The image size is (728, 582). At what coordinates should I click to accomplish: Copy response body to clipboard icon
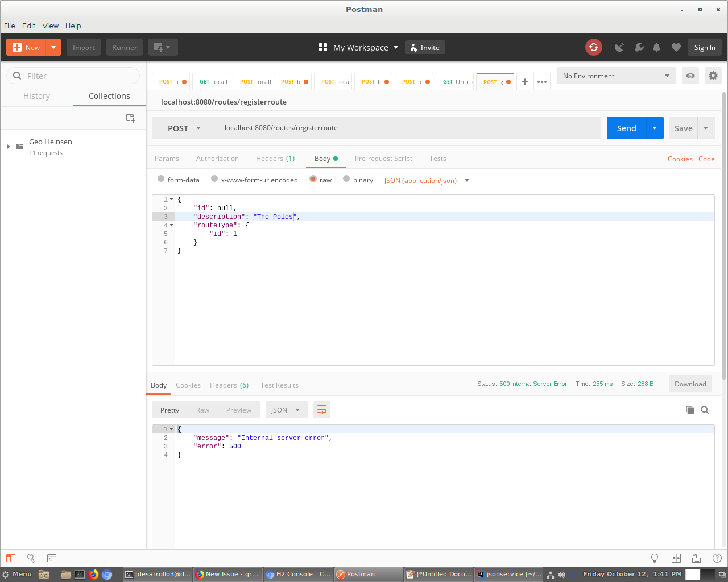coord(690,410)
